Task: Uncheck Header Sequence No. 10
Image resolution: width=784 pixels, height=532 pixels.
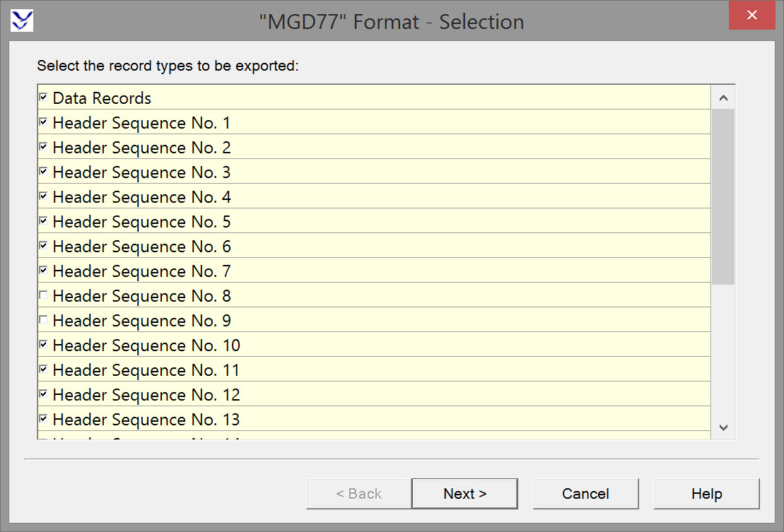Action: click(44, 344)
